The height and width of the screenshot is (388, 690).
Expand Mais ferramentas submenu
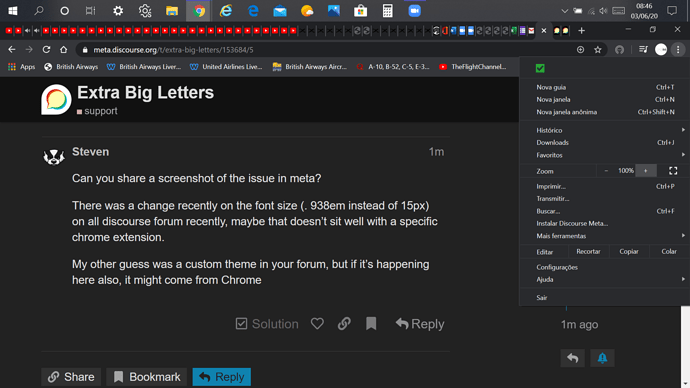click(x=605, y=236)
